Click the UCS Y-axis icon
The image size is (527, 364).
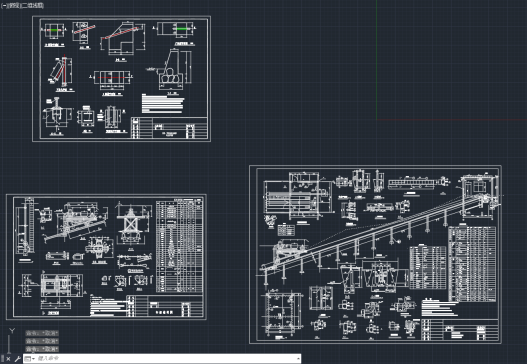(12, 331)
